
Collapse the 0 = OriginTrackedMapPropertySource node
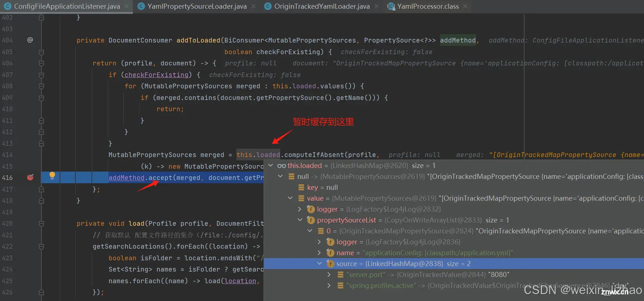(310, 231)
